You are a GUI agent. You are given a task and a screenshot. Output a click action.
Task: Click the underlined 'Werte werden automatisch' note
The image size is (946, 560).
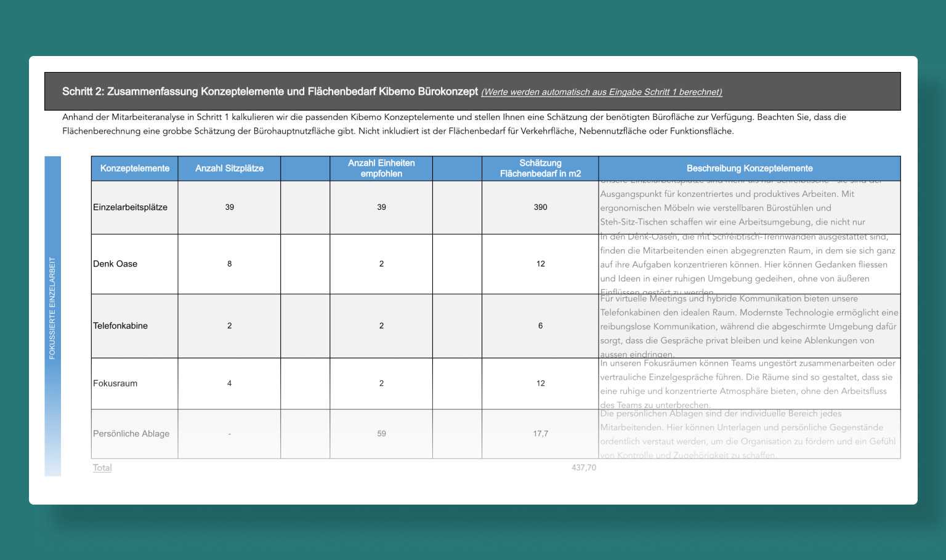601,92
